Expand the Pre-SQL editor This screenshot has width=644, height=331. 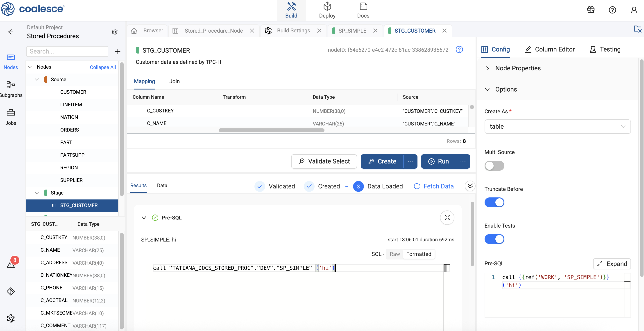(612, 264)
